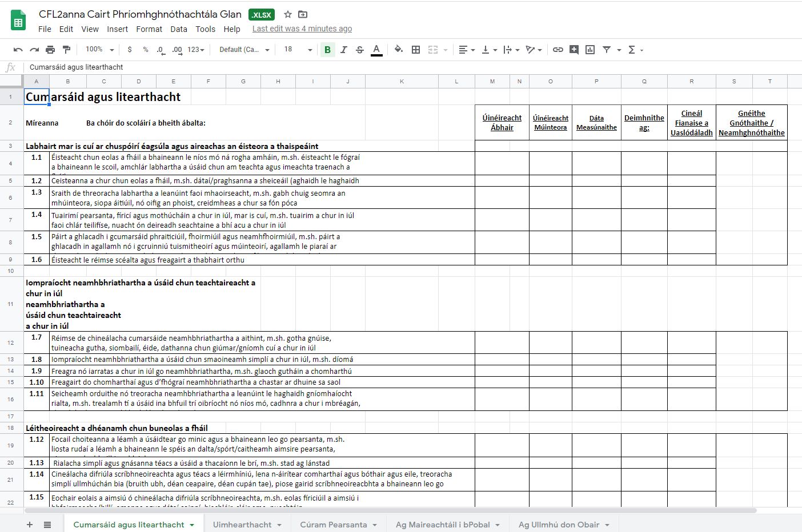Open the zoom 100% dropdown
Image resolution: width=802 pixels, height=532 pixels.
(x=99, y=50)
